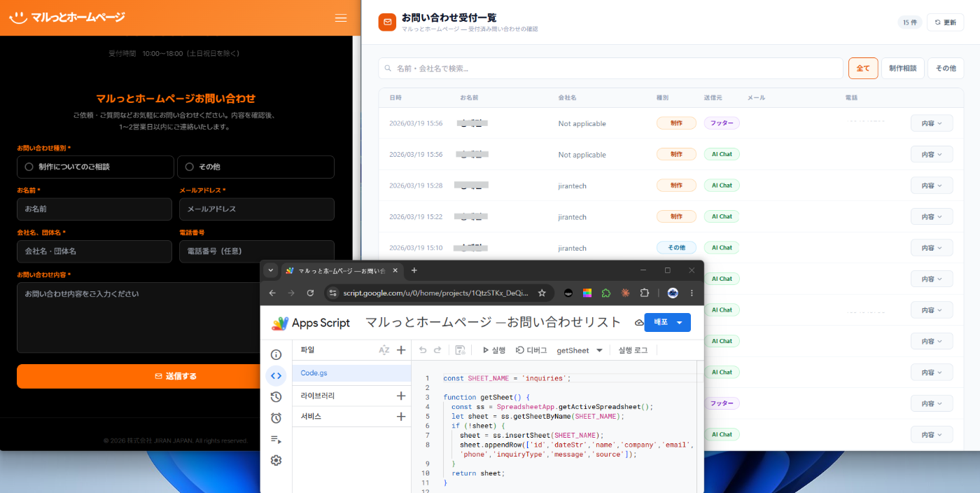This screenshot has width=980, height=493.
Task: Go back in the browser
Action: click(272, 293)
